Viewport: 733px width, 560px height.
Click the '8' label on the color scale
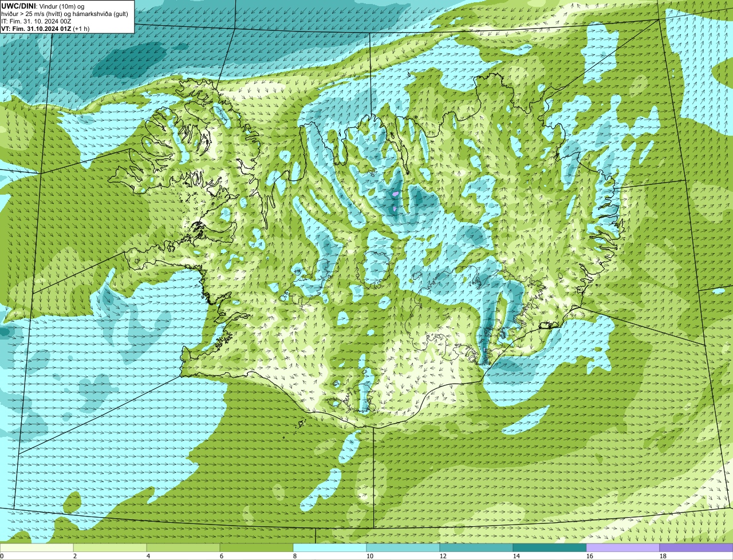[x=295, y=556]
